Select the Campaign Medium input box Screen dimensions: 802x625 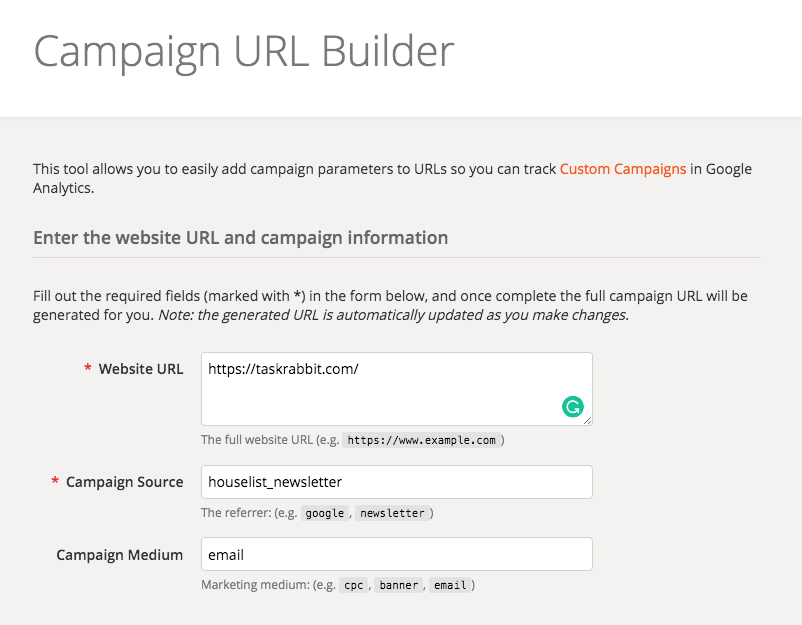[397, 554]
